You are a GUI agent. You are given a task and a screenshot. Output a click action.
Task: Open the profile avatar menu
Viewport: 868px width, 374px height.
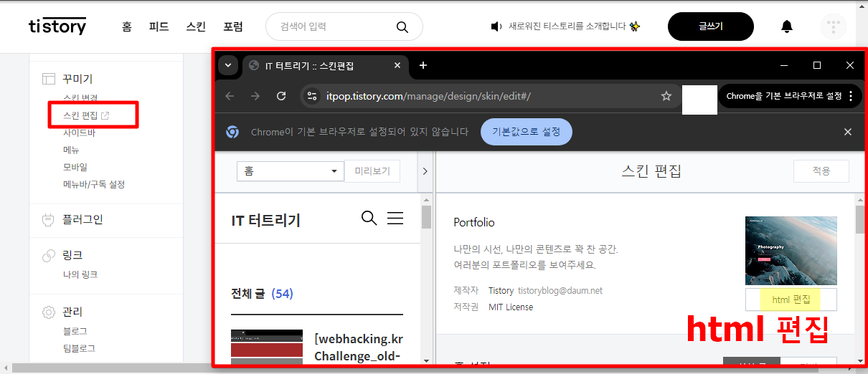pyautogui.click(x=833, y=27)
